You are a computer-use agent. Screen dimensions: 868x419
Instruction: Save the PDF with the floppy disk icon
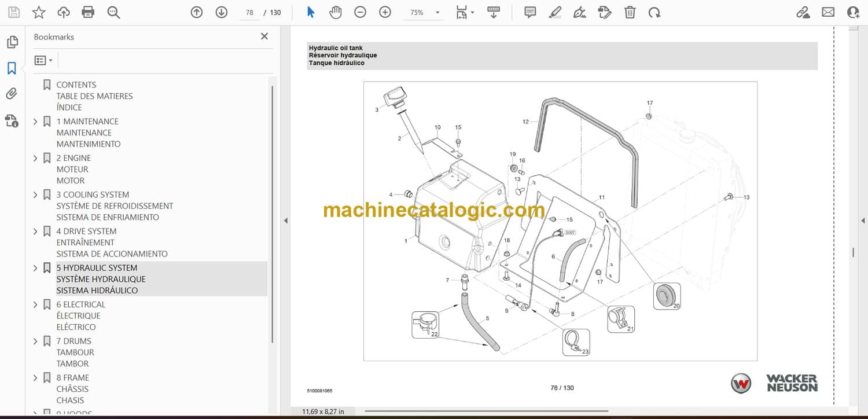coord(14,12)
